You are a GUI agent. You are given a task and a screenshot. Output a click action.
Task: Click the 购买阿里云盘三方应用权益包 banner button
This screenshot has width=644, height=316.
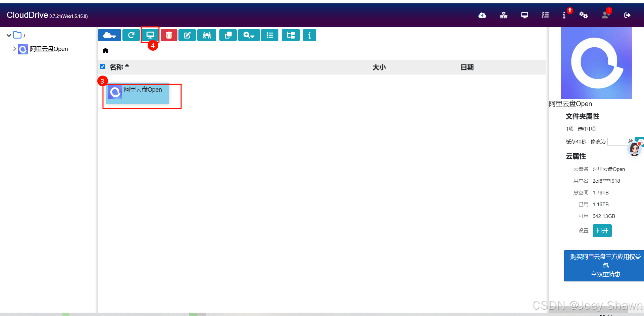coord(604,266)
